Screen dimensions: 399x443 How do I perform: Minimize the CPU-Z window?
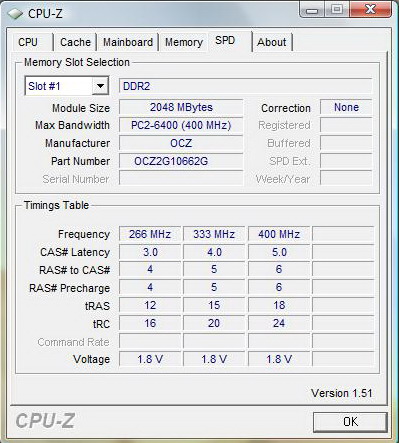point(312,10)
